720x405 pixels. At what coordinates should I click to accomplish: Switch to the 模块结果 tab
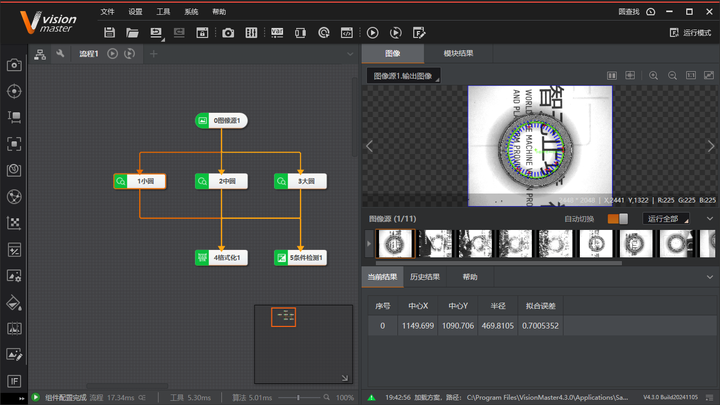coord(458,53)
